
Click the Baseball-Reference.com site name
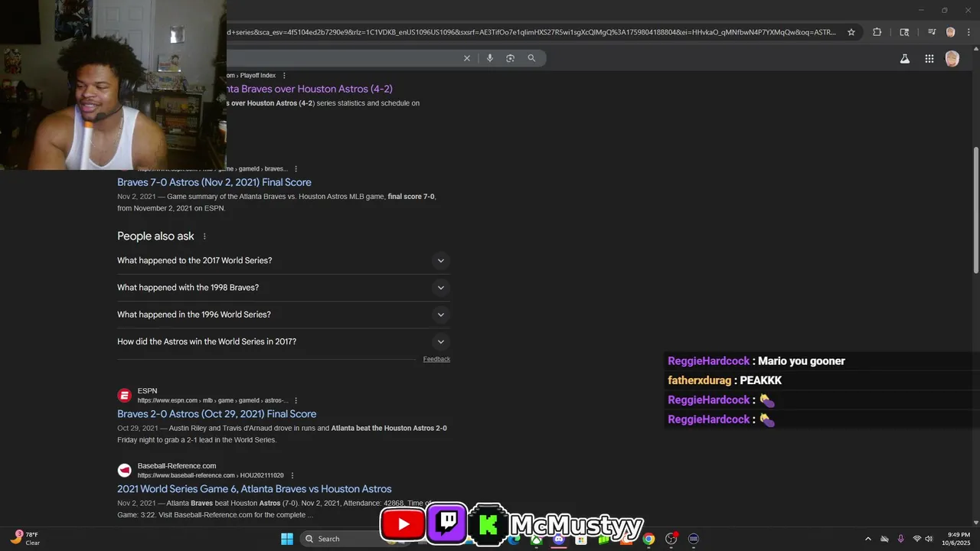click(x=177, y=466)
